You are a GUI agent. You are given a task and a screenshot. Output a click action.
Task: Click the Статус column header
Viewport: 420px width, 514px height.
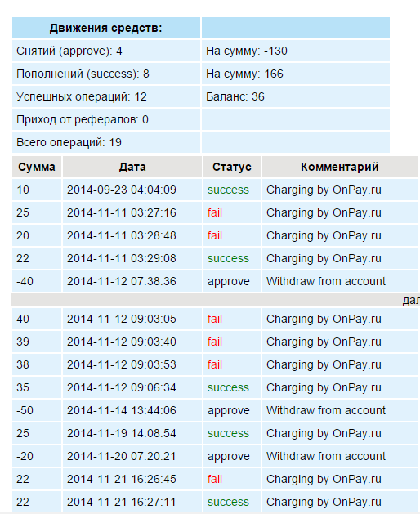coord(232,167)
